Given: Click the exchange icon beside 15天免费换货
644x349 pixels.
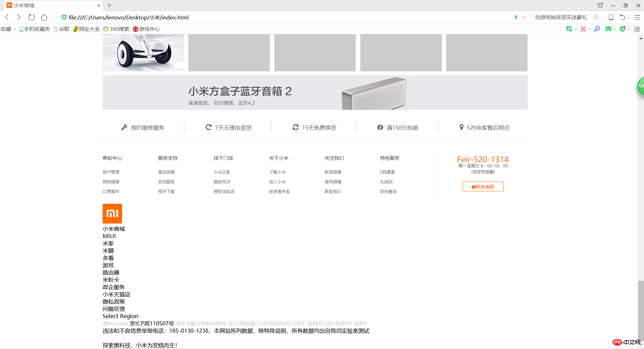Looking at the screenshot, I should click(x=295, y=127).
